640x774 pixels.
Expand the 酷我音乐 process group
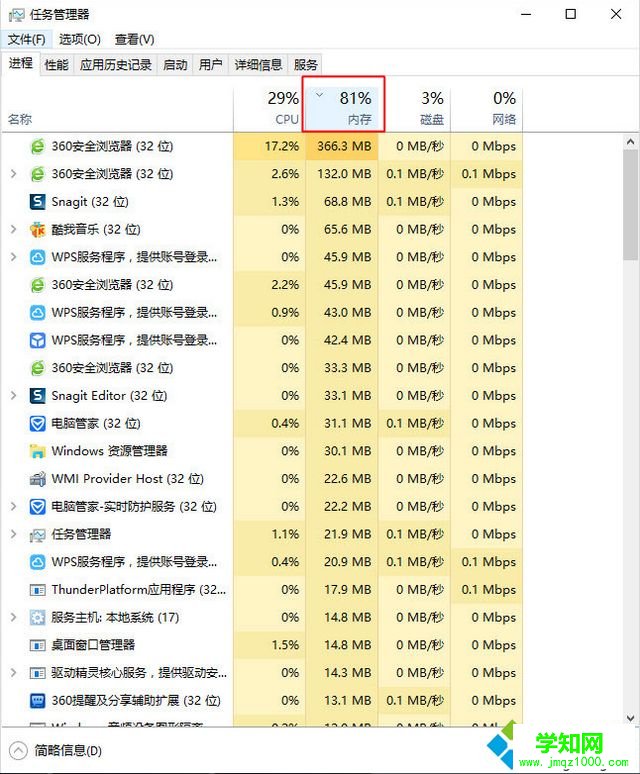[x=14, y=229]
